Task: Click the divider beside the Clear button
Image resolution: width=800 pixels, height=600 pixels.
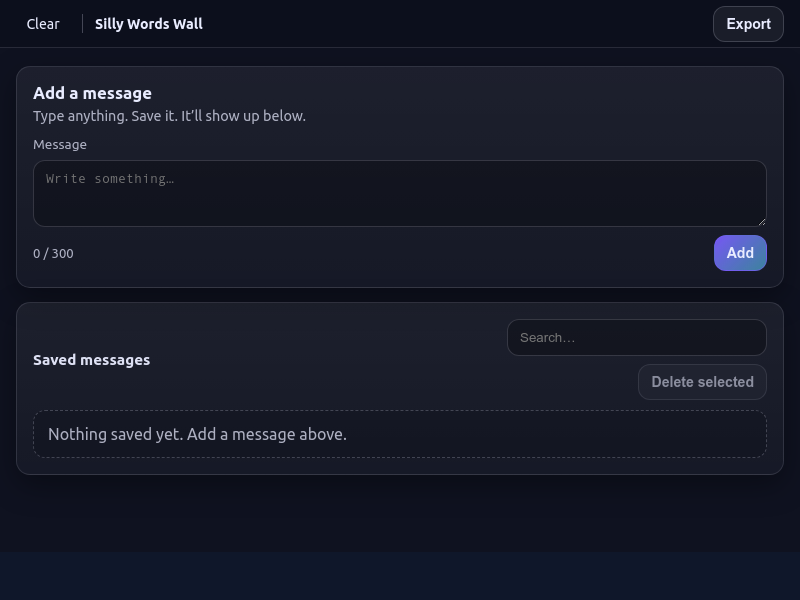Action: pyautogui.click(x=82, y=24)
